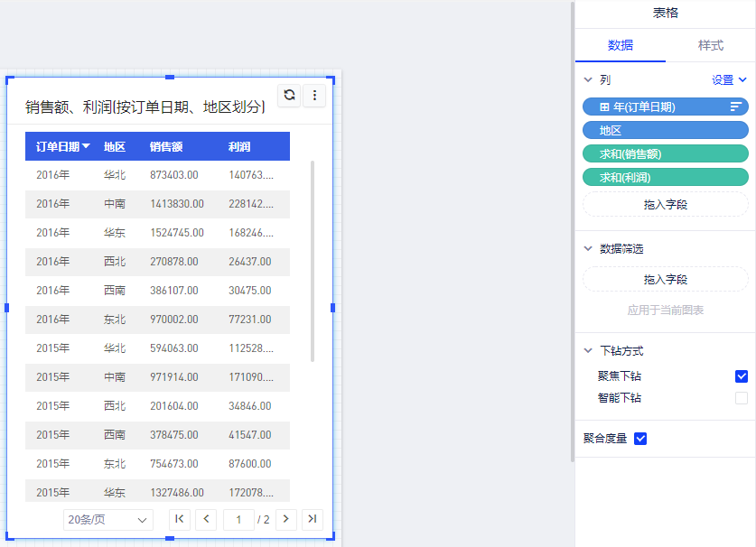Select the 数据 tab
This screenshot has width=756, height=547.
click(621, 45)
